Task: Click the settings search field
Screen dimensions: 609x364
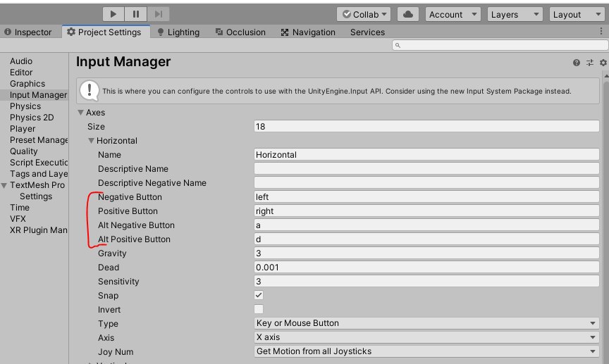Action: pyautogui.click(x=500, y=45)
